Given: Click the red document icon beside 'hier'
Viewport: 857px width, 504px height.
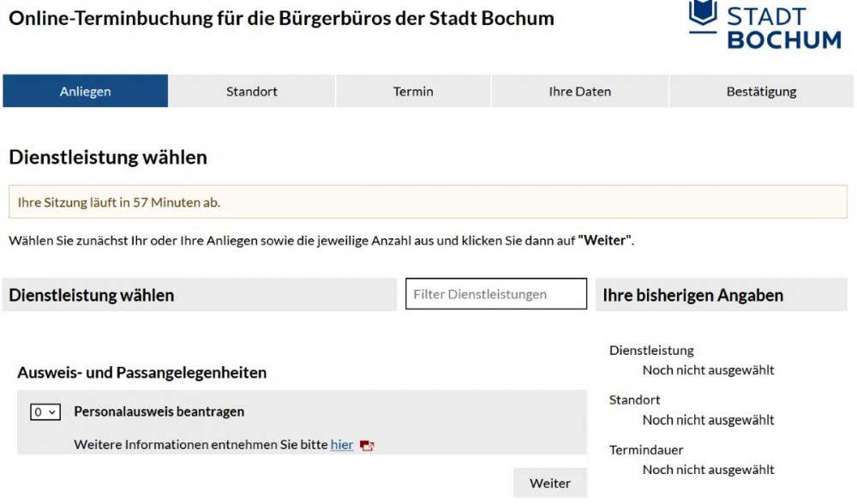Looking at the screenshot, I should click(367, 446).
